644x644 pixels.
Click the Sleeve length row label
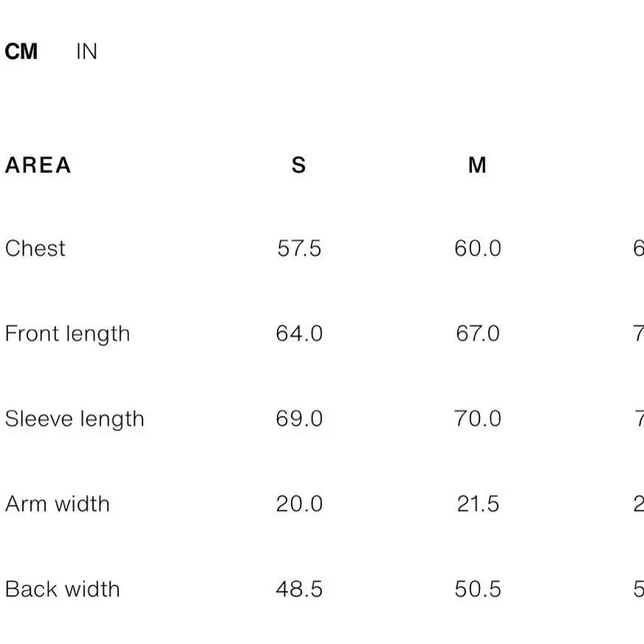[75, 419]
